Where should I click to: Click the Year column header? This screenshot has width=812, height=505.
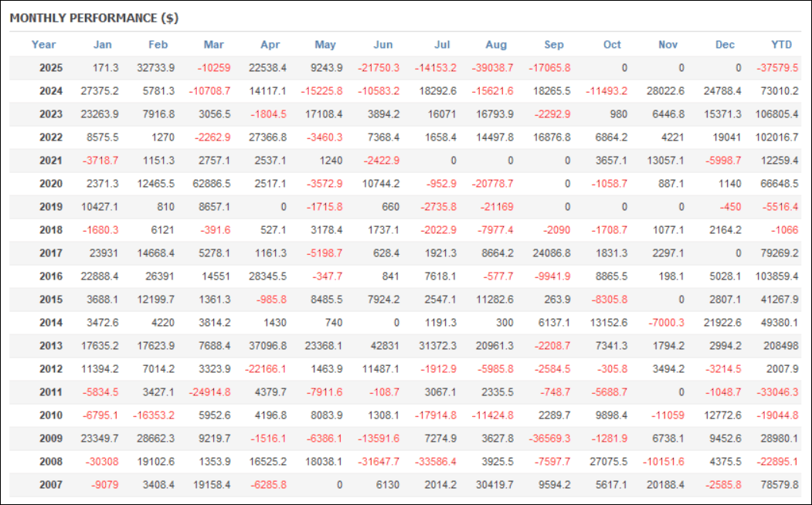44,45
